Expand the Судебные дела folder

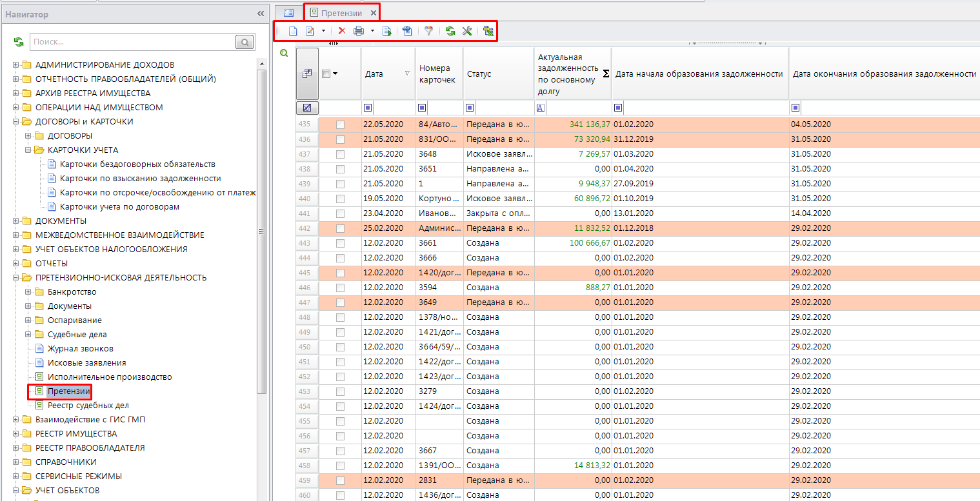coord(28,335)
